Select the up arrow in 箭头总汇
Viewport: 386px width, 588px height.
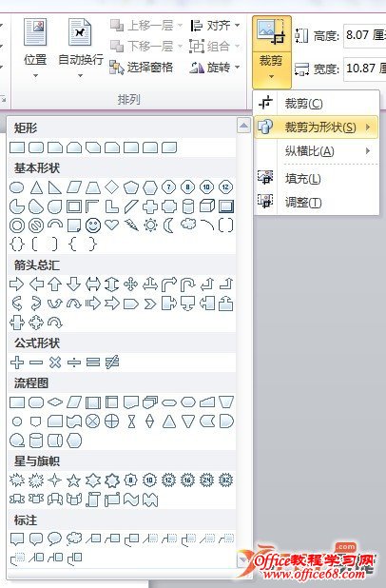pyautogui.click(x=55, y=284)
